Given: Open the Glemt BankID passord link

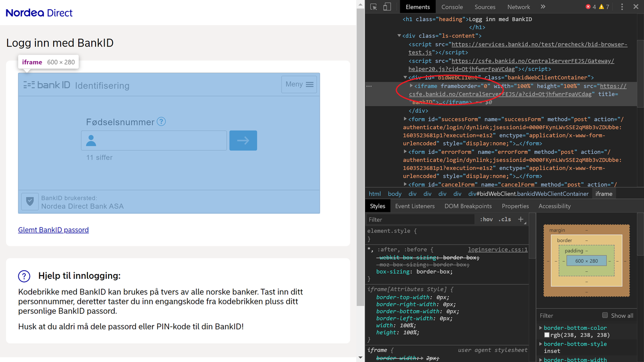Looking at the screenshot, I should tap(54, 230).
